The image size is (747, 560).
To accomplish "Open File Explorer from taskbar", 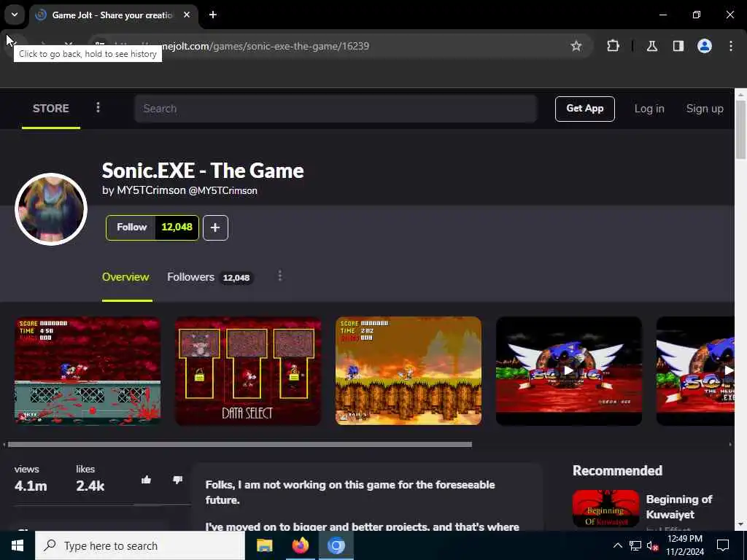I will (x=264, y=545).
